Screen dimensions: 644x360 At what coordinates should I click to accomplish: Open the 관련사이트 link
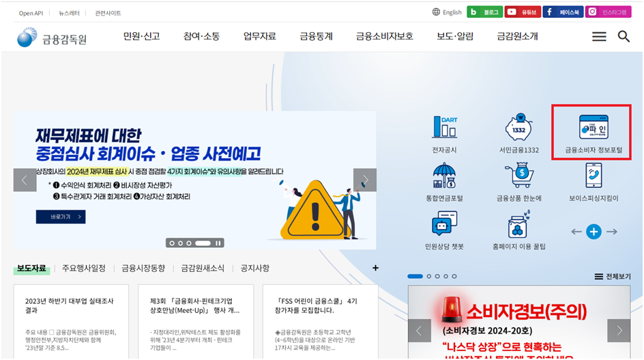pyautogui.click(x=108, y=13)
